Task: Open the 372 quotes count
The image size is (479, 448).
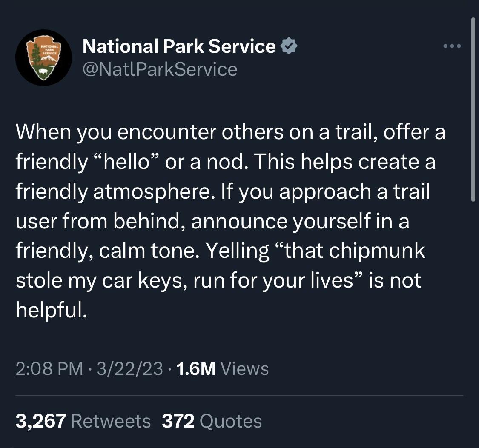Action: (x=178, y=421)
